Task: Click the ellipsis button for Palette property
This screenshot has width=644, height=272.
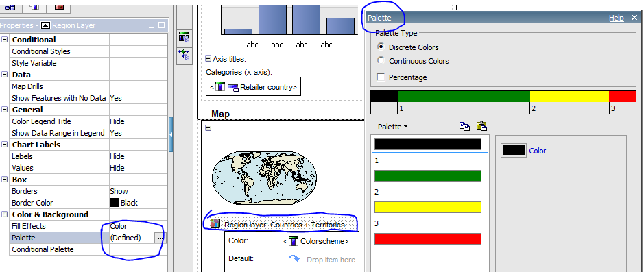Action: (x=160, y=238)
